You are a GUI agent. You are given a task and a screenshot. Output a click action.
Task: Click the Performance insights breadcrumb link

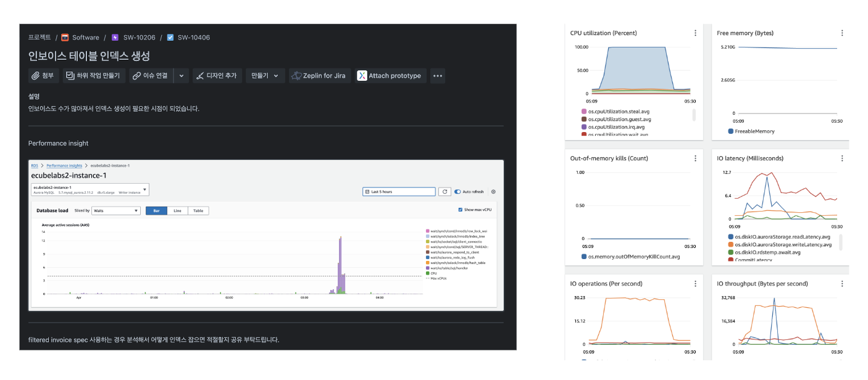pyautogui.click(x=64, y=165)
